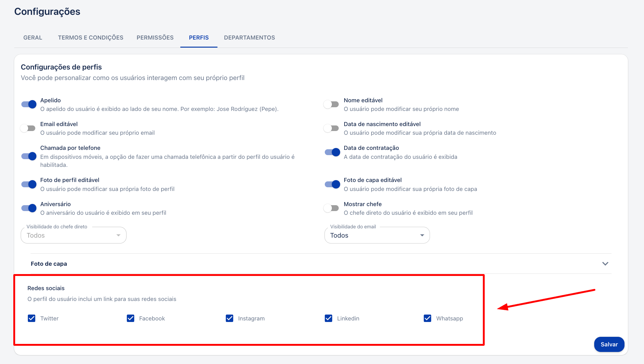This screenshot has width=644, height=364.
Task: Expand the Foto de capa section chevron
Action: tap(605, 264)
